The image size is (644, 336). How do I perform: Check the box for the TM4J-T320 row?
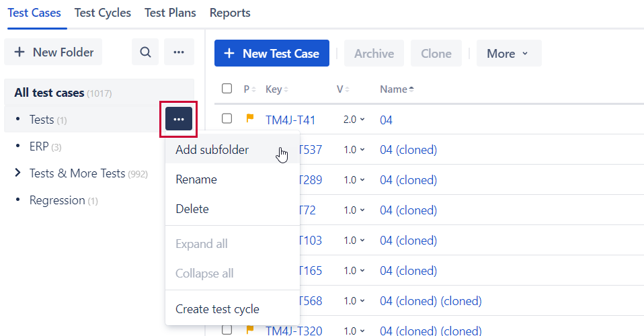pos(227,329)
